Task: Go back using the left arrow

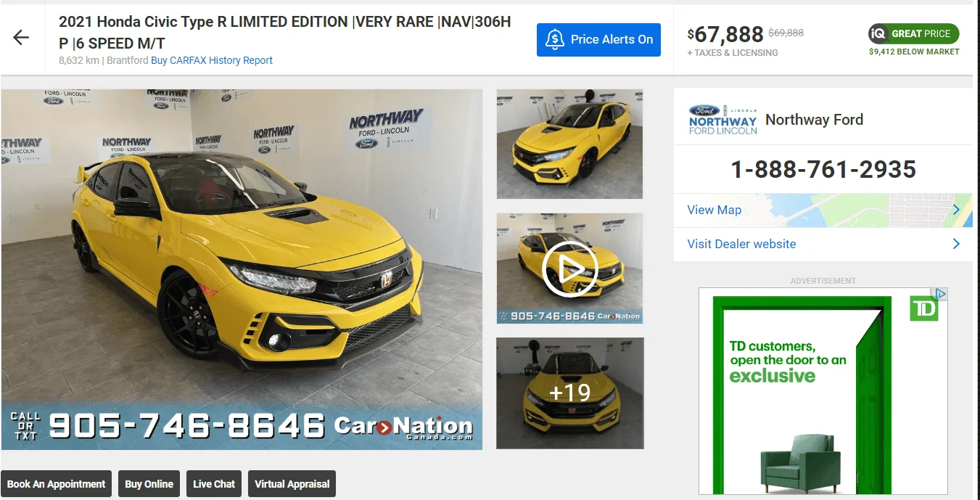Action: click(x=21, y=38)
